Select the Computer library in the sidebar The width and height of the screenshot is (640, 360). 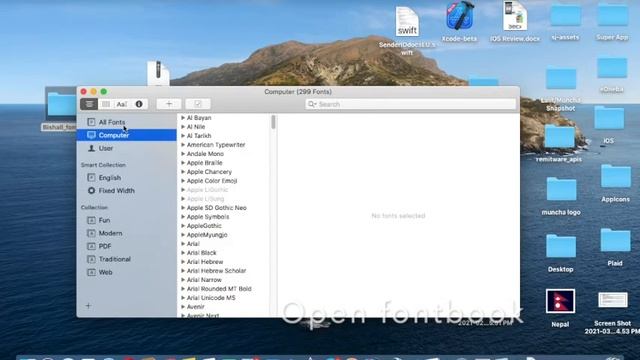coord(127,135)
